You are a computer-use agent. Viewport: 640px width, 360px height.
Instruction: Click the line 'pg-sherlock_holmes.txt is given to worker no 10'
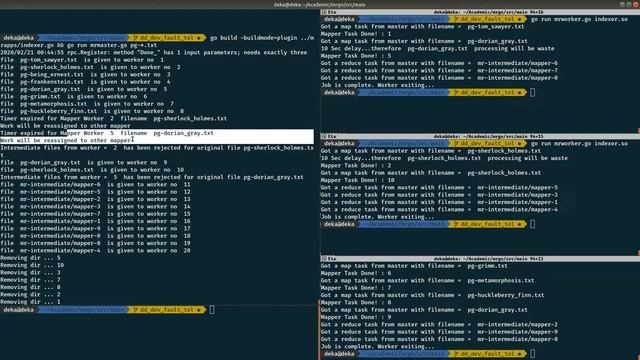[92, 170]
